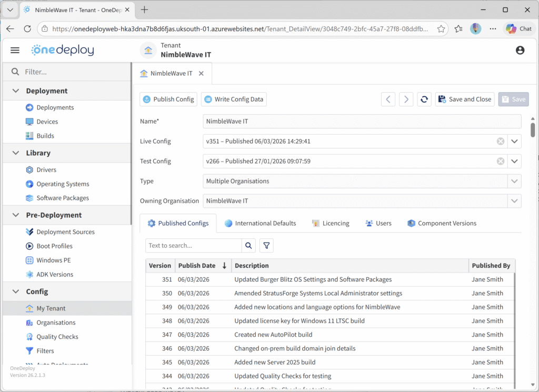This screenshot has width=539, height=392.
Task: Click the sidebar Filter search field
Action: (67, 72)
